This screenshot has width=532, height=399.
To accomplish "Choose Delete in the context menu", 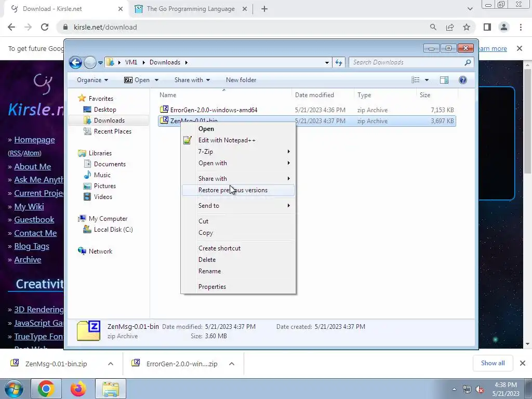I will [x=238, y=260].
